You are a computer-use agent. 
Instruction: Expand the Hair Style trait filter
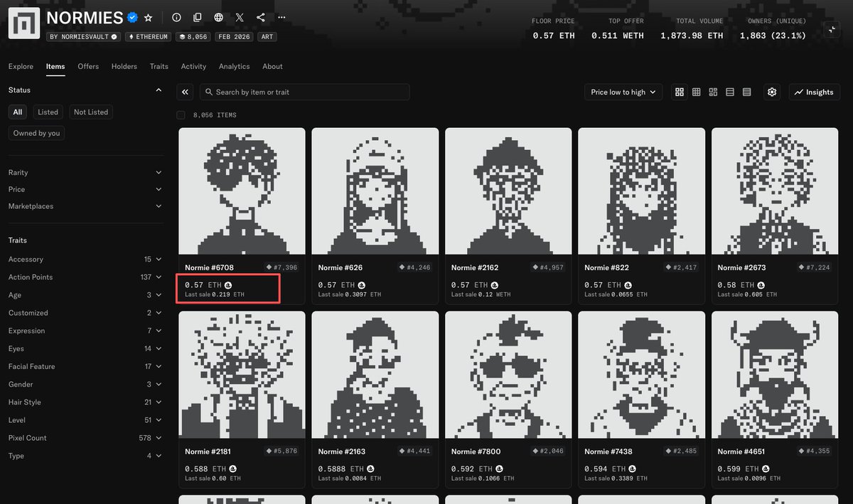pos(85,402)
